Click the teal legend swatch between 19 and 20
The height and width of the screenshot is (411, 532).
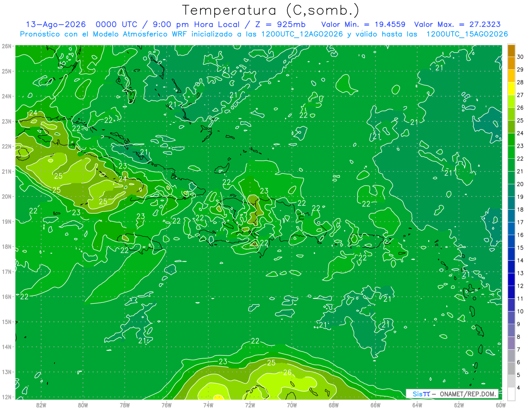pyautogui.click(x=511, y=191)
